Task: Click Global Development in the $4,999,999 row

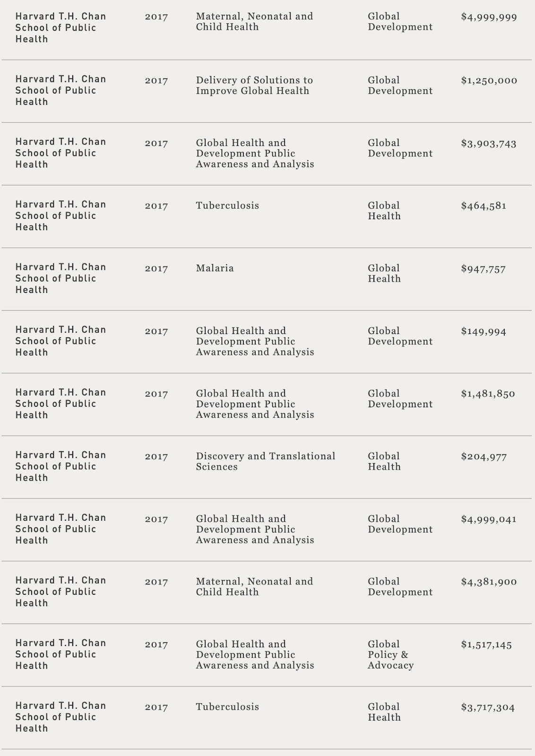Action: (x=400, y=22)
